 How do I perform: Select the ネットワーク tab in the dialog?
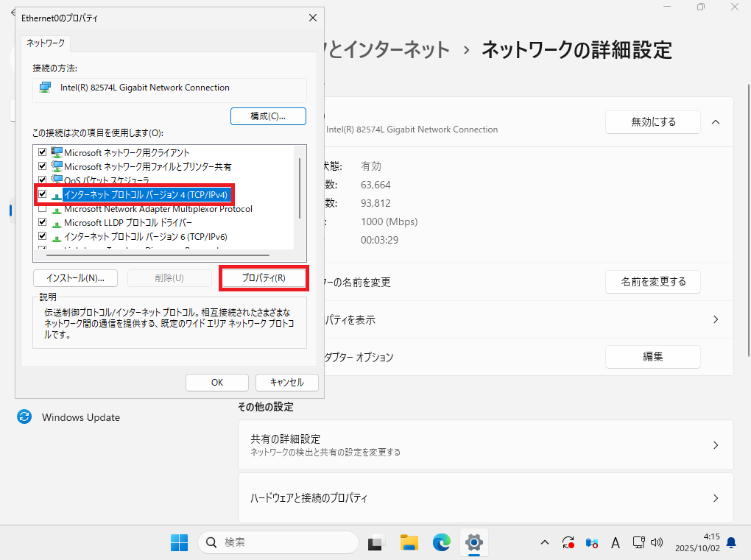[46, 43]
